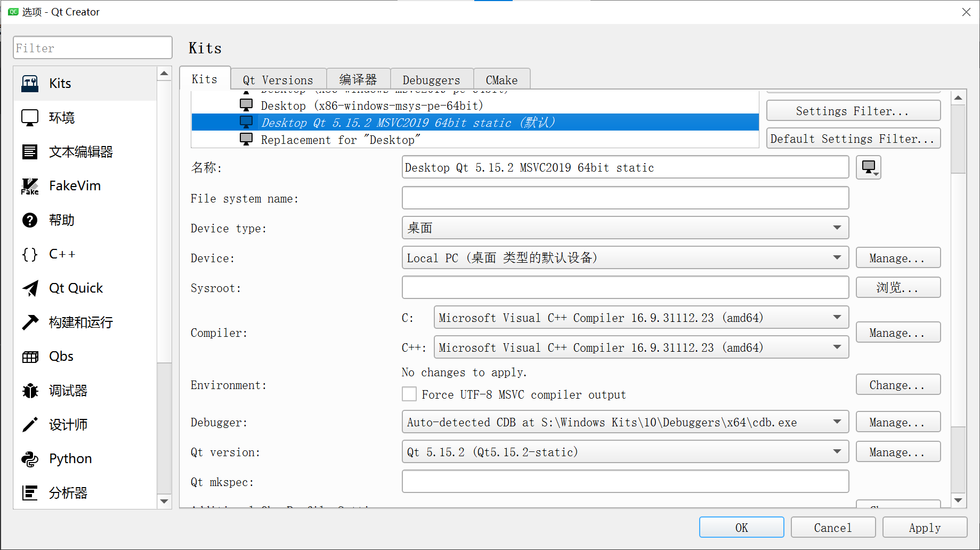Open the 构建和运行 settings category

[85, 322]
